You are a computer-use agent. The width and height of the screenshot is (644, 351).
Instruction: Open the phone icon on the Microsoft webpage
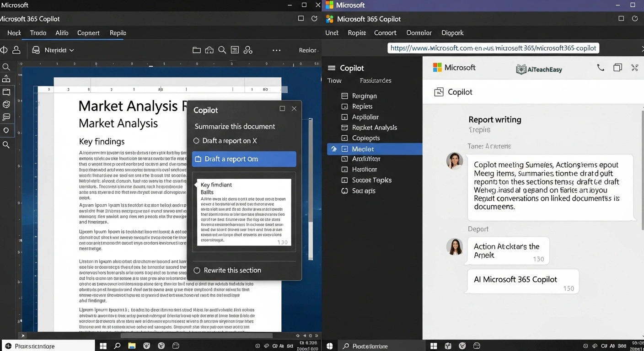click(601, 68)
